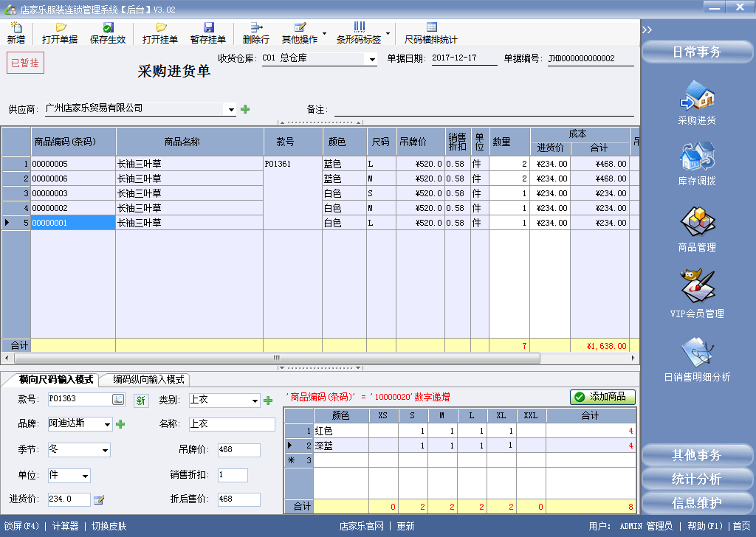The height and width of the screenshot is (537, 756).
Task: Delete the row with 删除行 icon
Action: [x=256, y=32]
